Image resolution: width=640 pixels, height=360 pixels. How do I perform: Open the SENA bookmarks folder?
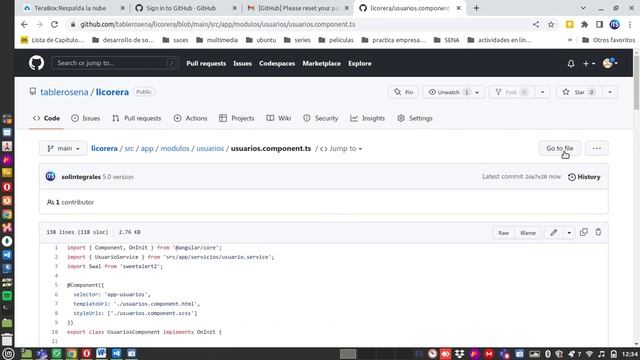pos(447,40)
